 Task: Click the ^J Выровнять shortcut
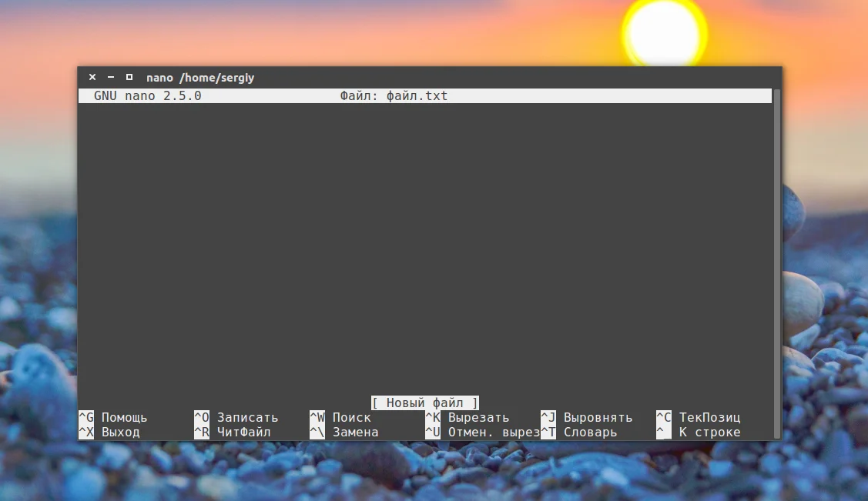pos(586,417)
